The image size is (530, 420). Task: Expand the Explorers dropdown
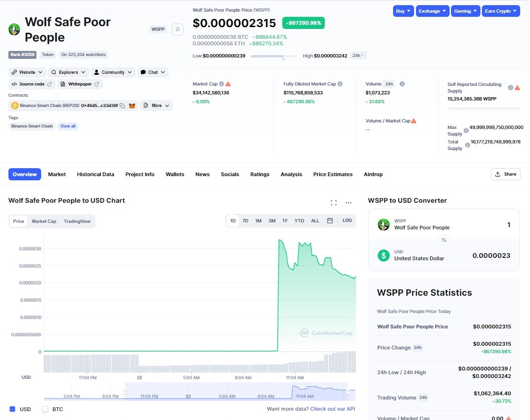(x=68, y=72)
